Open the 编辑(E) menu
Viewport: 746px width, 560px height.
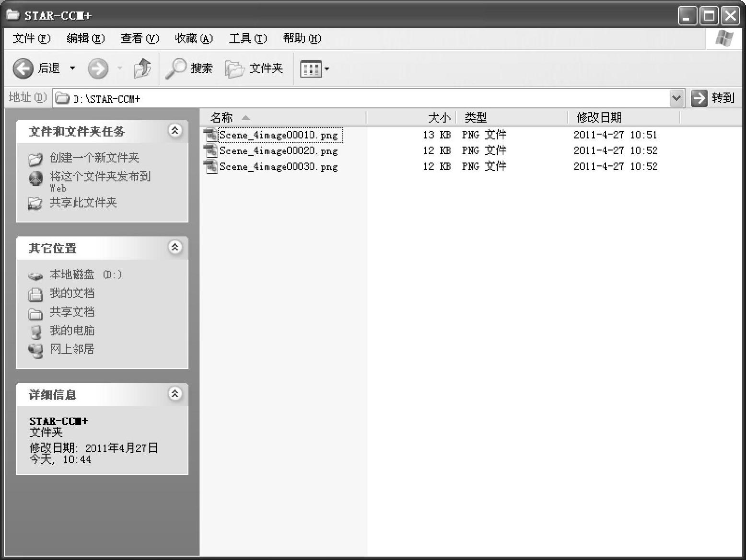86,38
